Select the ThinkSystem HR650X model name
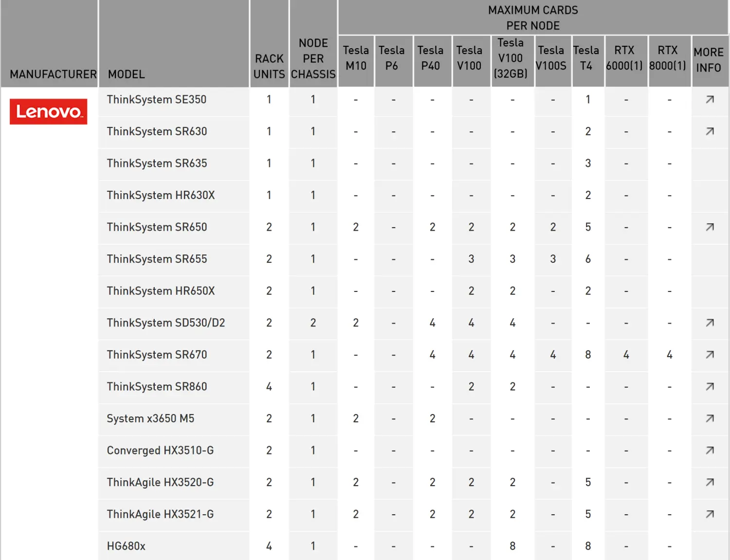Screen dimensions: 730x560 [161, 291]
